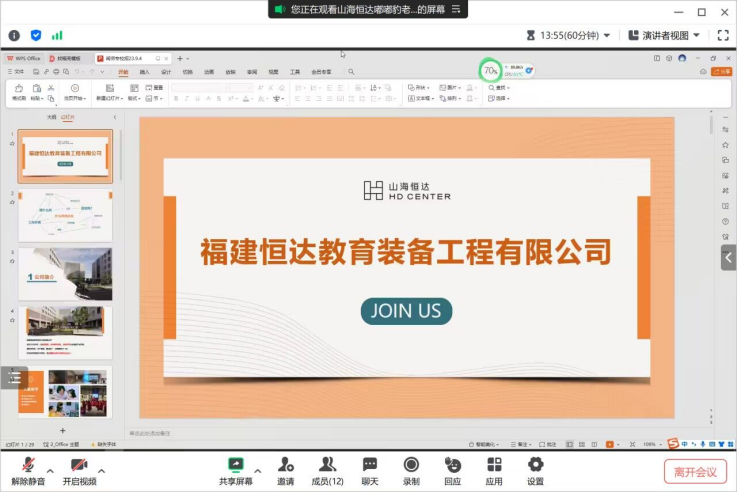Collapse slide panel with left chevron
This screenshot has height=492, width=738.
tap(115, 117)
